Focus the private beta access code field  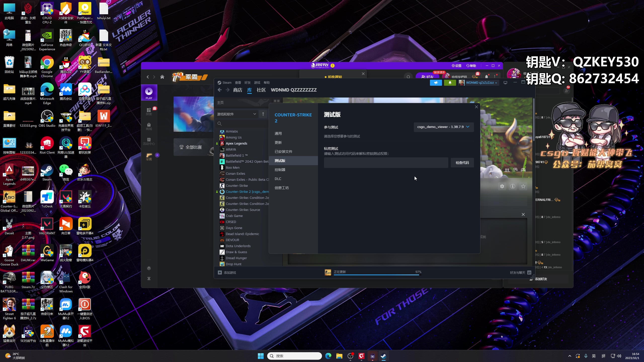coord(386,163)
